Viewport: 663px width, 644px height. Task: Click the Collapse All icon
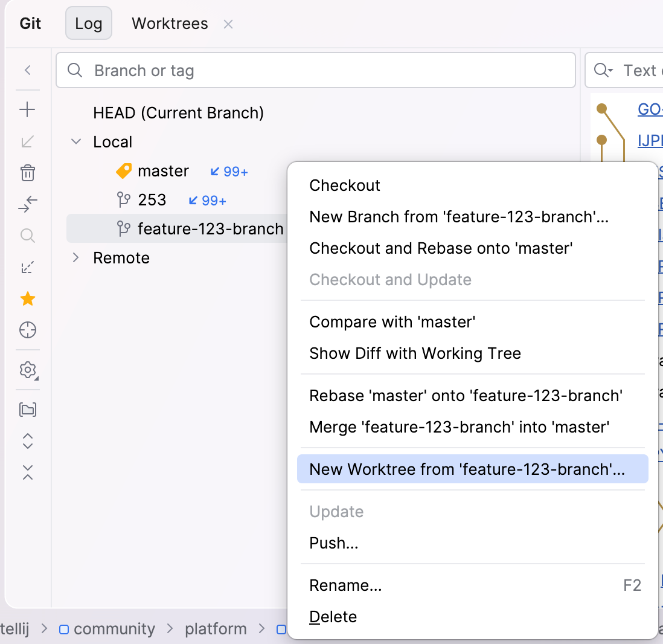(x=28, y=472)
